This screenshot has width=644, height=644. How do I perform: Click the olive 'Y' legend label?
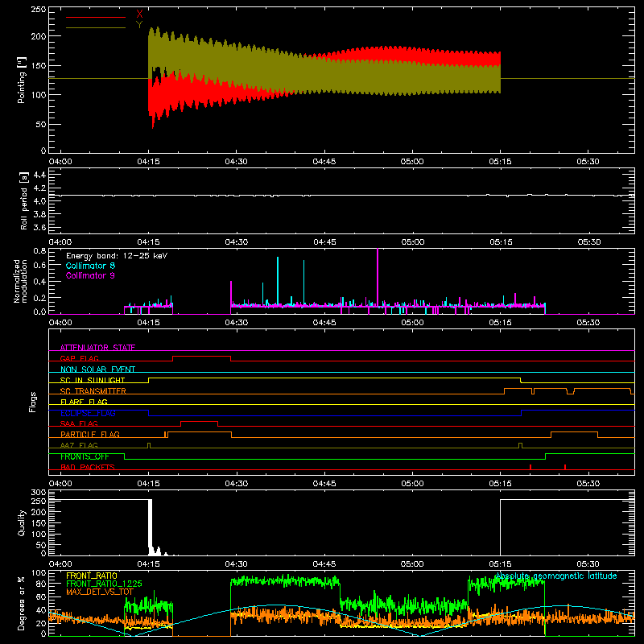139,25
